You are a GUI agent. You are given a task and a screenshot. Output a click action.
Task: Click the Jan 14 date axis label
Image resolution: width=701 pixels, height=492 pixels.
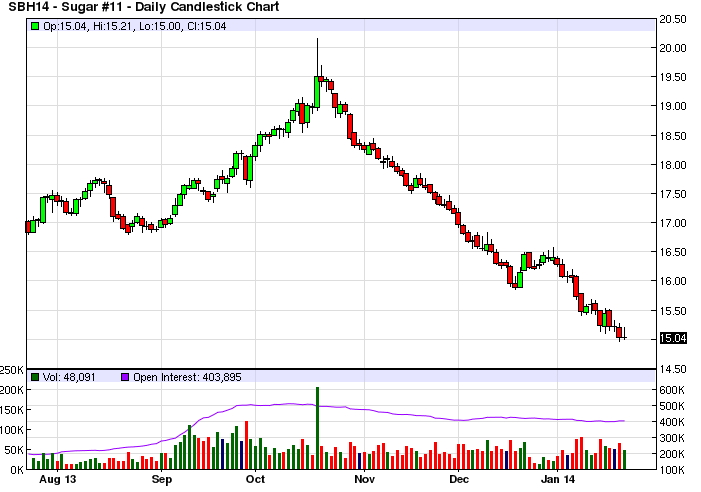tap(557, 479)
